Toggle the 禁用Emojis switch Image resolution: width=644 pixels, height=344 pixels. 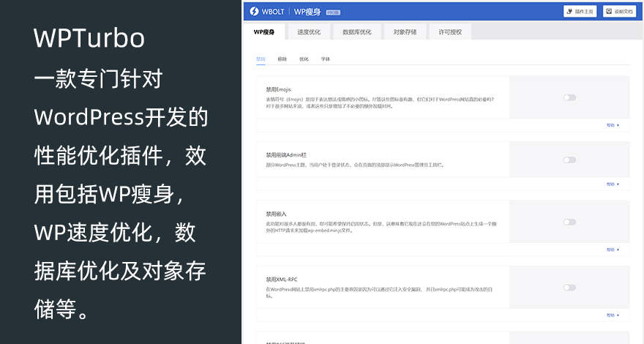569,97
